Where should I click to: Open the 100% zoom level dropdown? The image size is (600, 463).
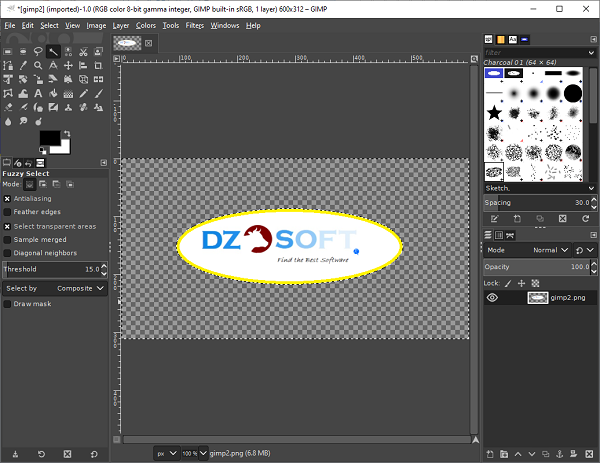click(x=203, y=453)
